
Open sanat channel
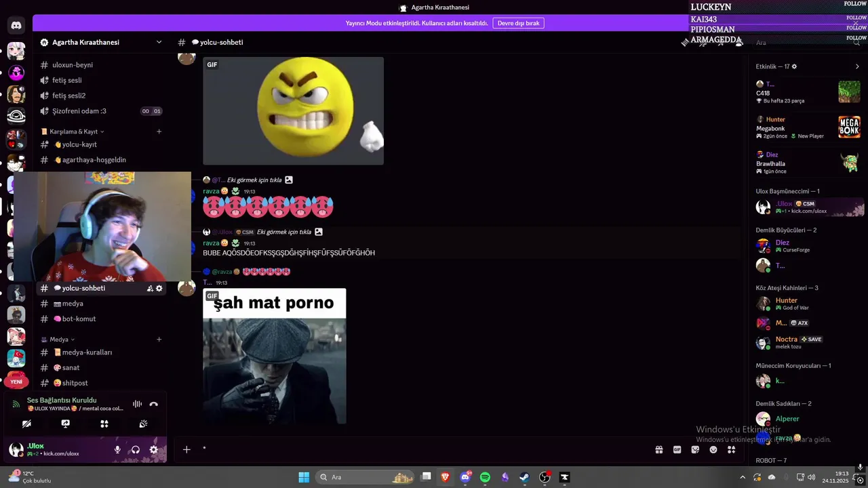101,367
